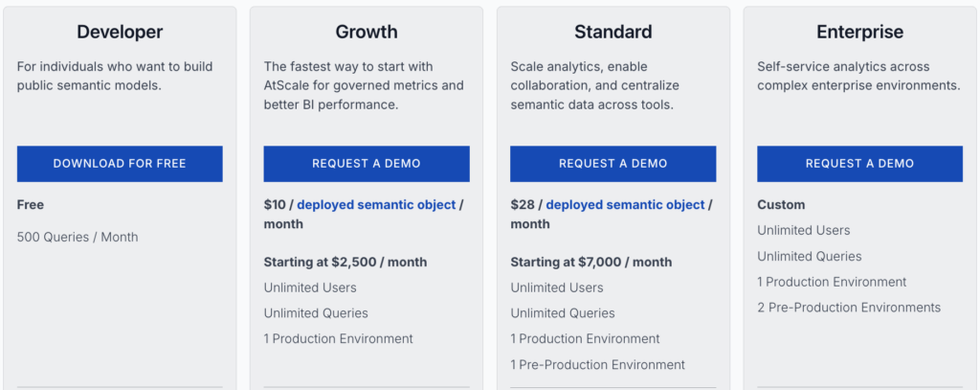Click the 1 Pre-Production Environment line in Standard
Viewport: 980px width, 390px height.
pos(597,364)
